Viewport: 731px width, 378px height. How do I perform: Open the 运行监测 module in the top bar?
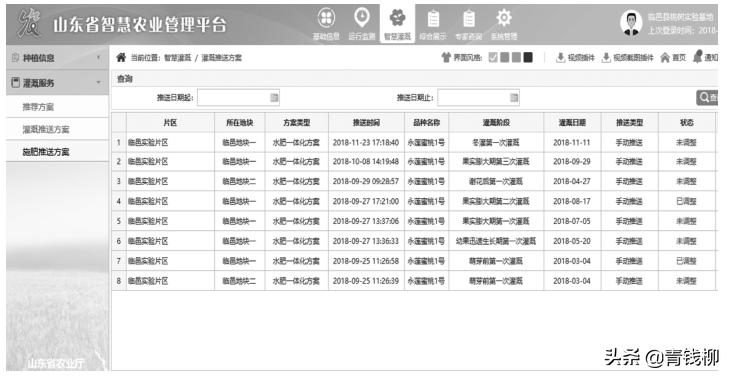tap(362, 24)
